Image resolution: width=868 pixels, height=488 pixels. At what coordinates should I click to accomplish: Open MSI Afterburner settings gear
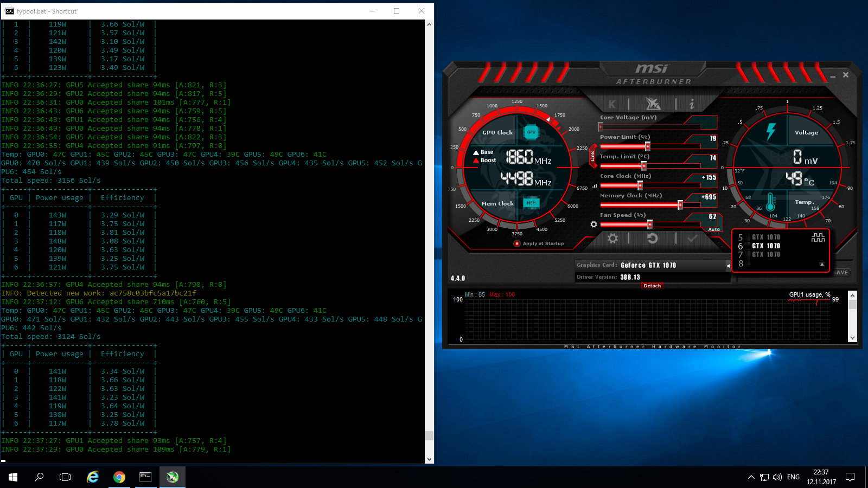coord(612,239)
